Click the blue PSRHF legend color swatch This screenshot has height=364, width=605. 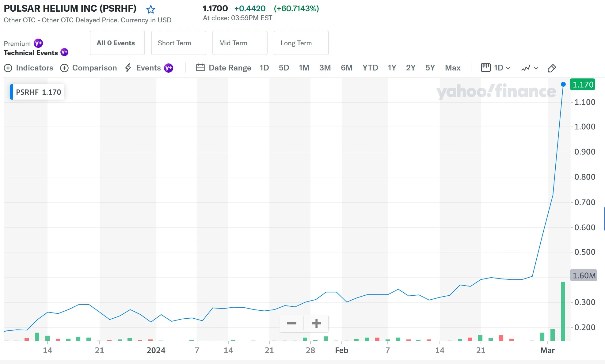[11, 92]
